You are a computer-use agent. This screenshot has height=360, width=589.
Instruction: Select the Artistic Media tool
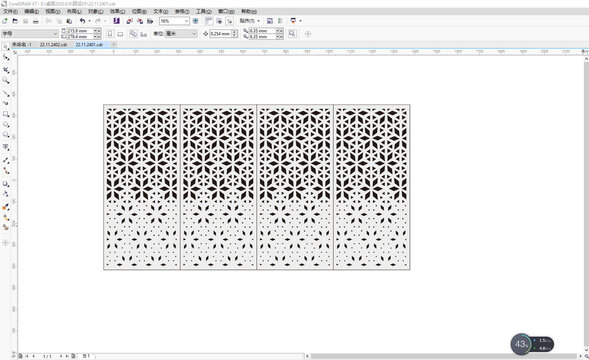click(x=6, y=103)
